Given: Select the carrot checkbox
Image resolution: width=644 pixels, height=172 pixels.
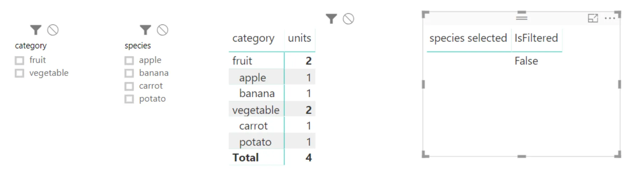Looking at the screenshot, I should [129, 86].
